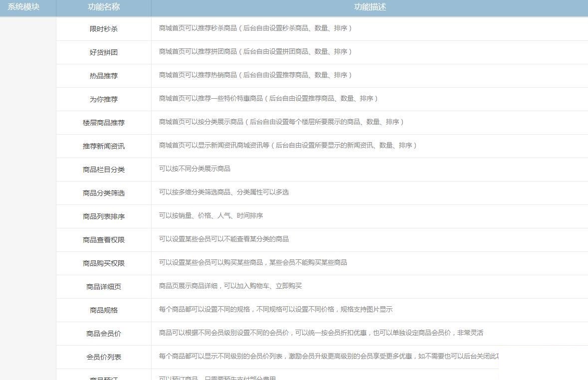Select the 商品分类筛选 cell
The image size is (588, 380).
(x=104, y=193)
